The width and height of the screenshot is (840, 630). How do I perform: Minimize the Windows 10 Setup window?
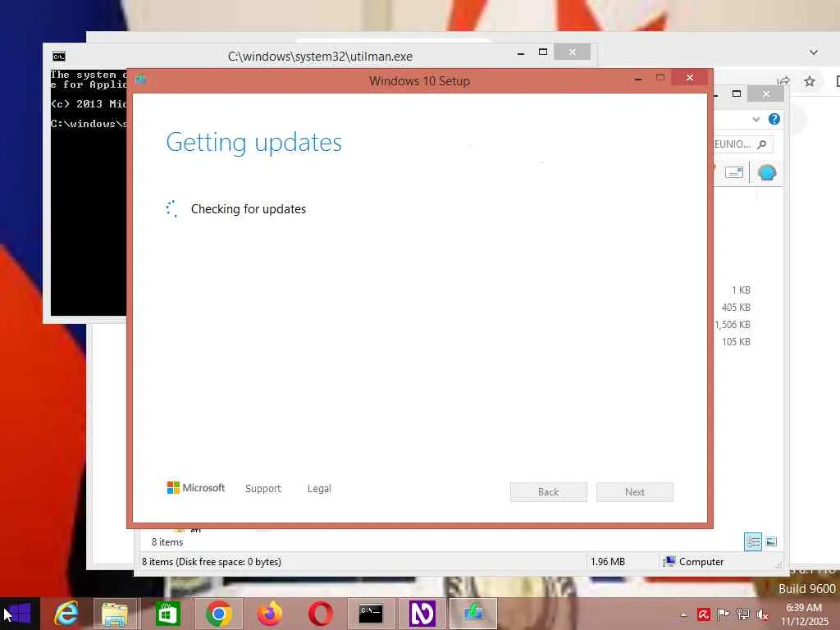click(638, 79)
